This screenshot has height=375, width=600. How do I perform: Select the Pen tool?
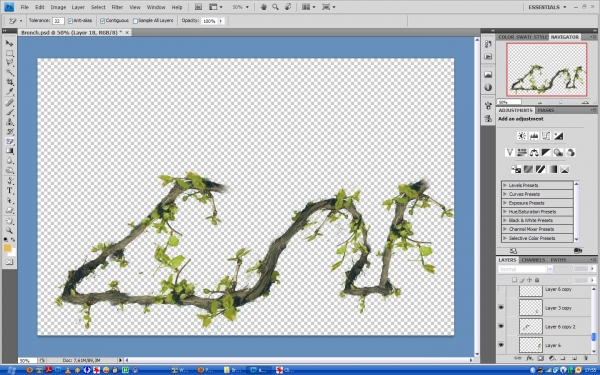10,181
